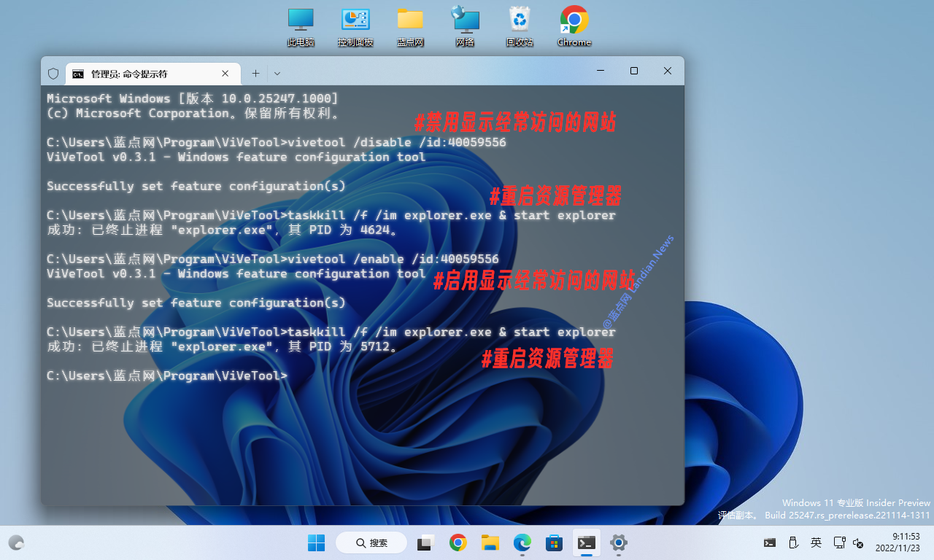Launch Chrome from desktop shortcut
This screenshot has height=560, width=934.
coord(574,27)
